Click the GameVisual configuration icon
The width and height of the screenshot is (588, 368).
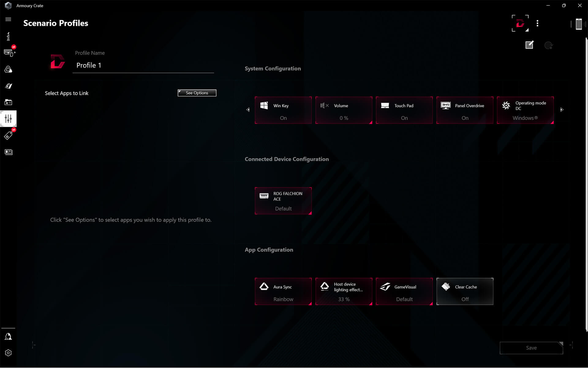(385, 287)
